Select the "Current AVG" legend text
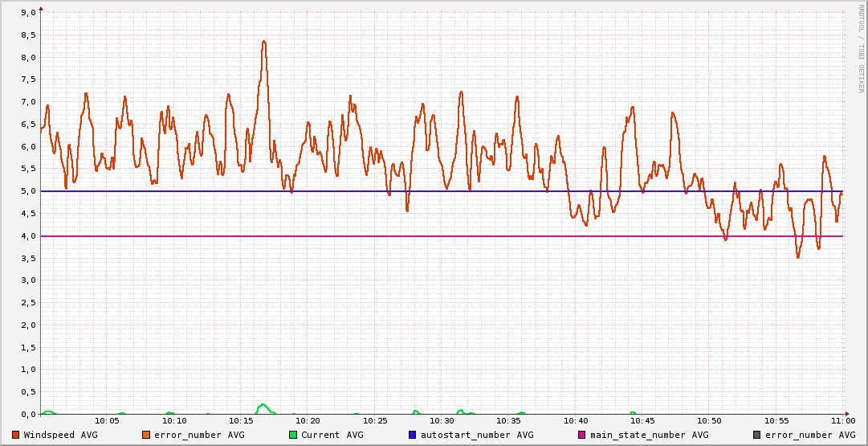The image size is (868, 446). [332, 435]
